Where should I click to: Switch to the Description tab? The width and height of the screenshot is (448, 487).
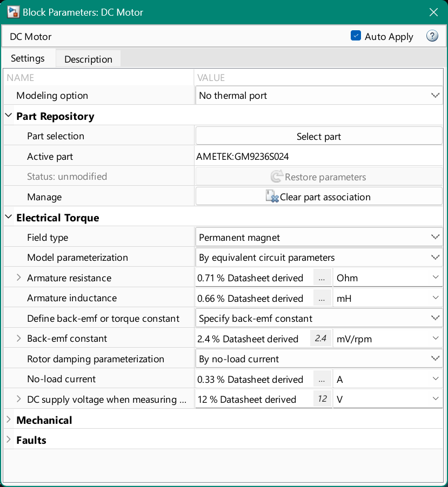point(88,59)
